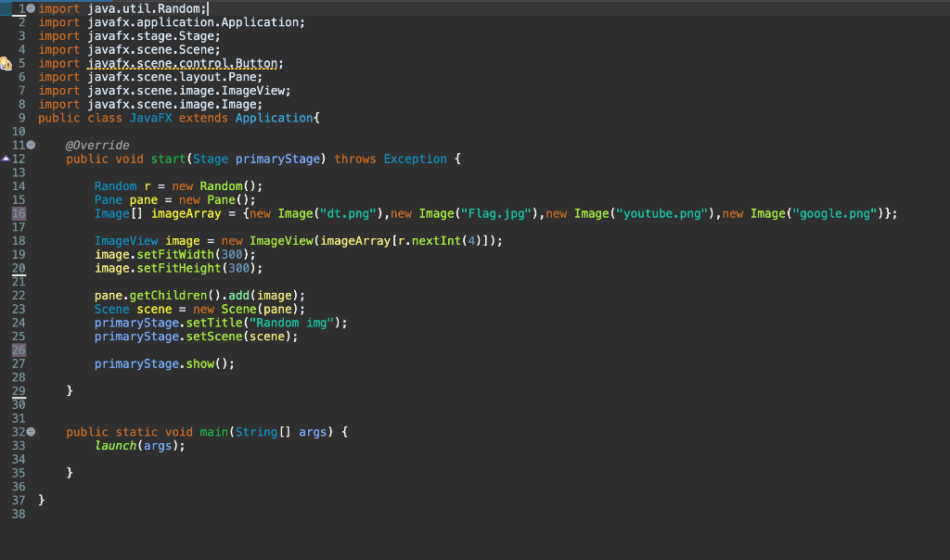Image resolution: width=950 pixels, height=560 pixels.
Task: Click line number 18 in the gutter
Action: coord(19,240)
